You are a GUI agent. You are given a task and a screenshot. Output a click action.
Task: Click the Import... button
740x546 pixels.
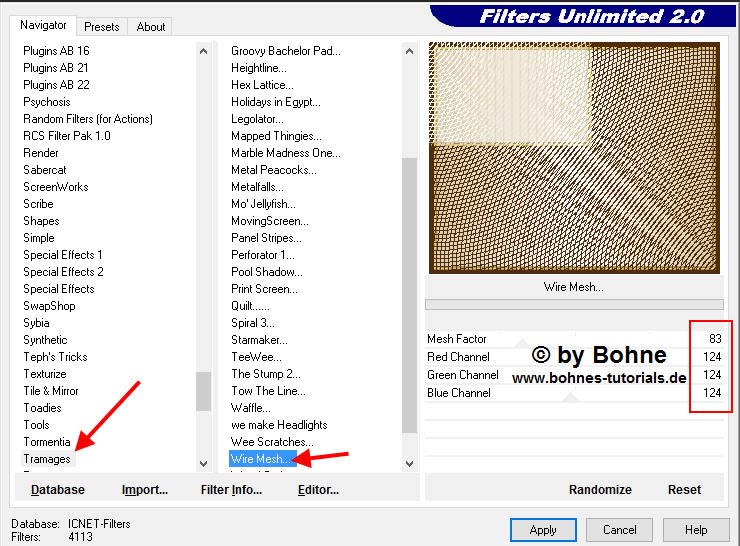(145, 490)
